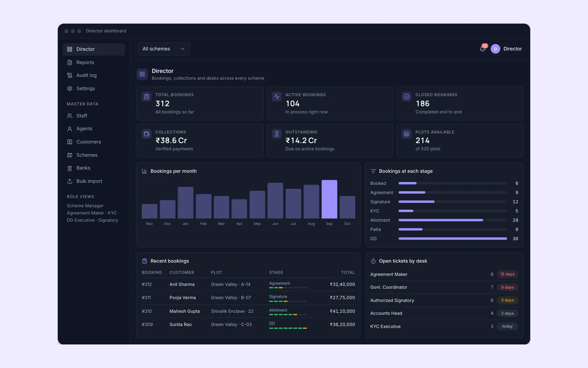Click the DD stage progress bar

point(453,238)
